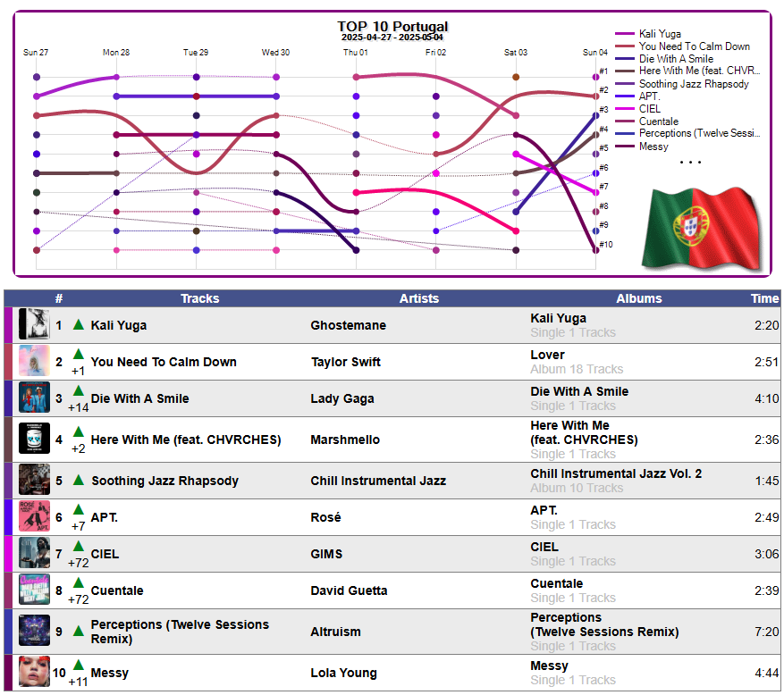Open the Lover album cover thumbnail
This screenshot has width=784, height=695.
pyautogui.click(x=34, y=361)
